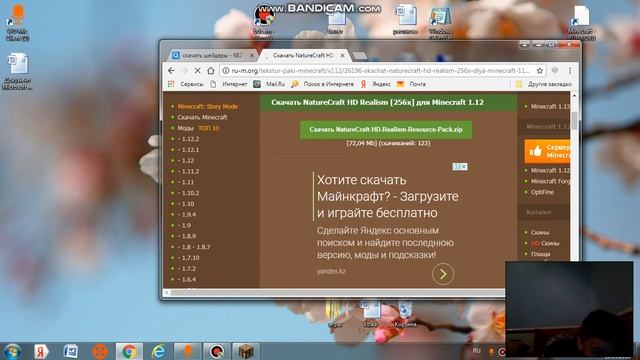Select version '1.8 - 1.8.7' in sidebar
Viewport: 640px width, 360px height.
194,247
